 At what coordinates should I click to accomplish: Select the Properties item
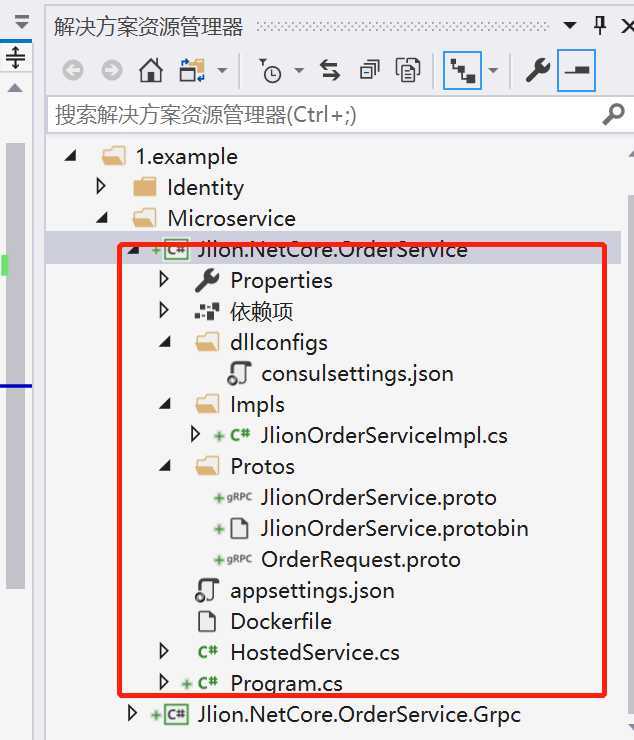(x=281, y=280)
